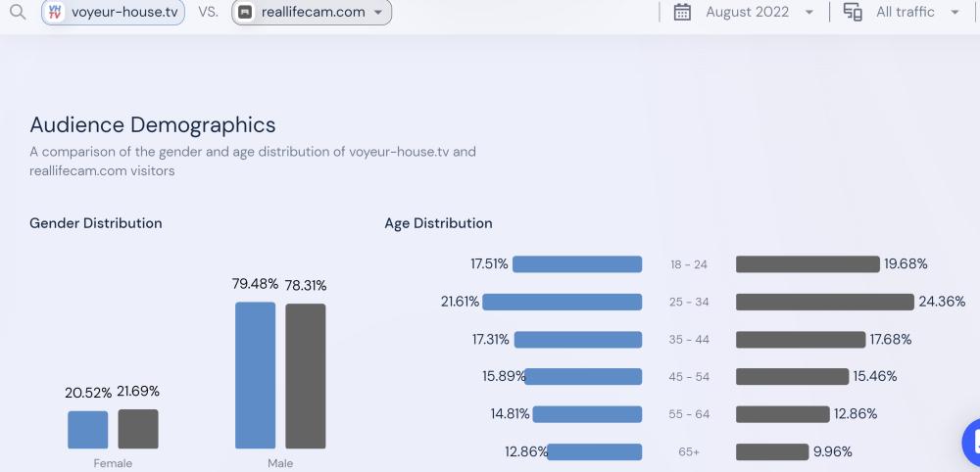Image resolution: width=980 pixels, height=472 pixels.
Task: Click the gray 65+ age bar
Action: [x=771, y=452]
